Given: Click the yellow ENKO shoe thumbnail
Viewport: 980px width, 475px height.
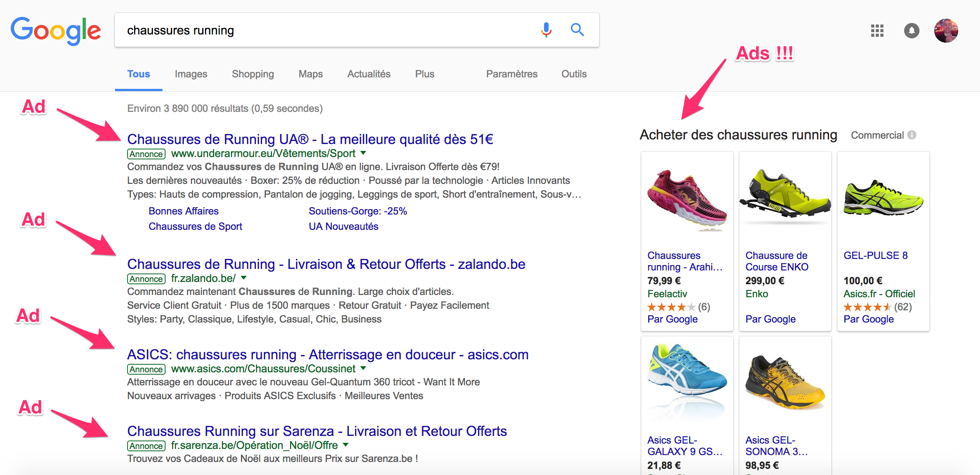Looking at the screenshot, I should (x=785, y=195).
